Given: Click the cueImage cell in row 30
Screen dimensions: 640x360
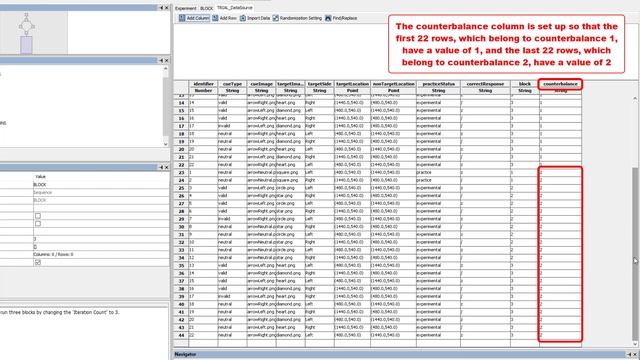Looking at the screenshot, I should click(261, 227).
